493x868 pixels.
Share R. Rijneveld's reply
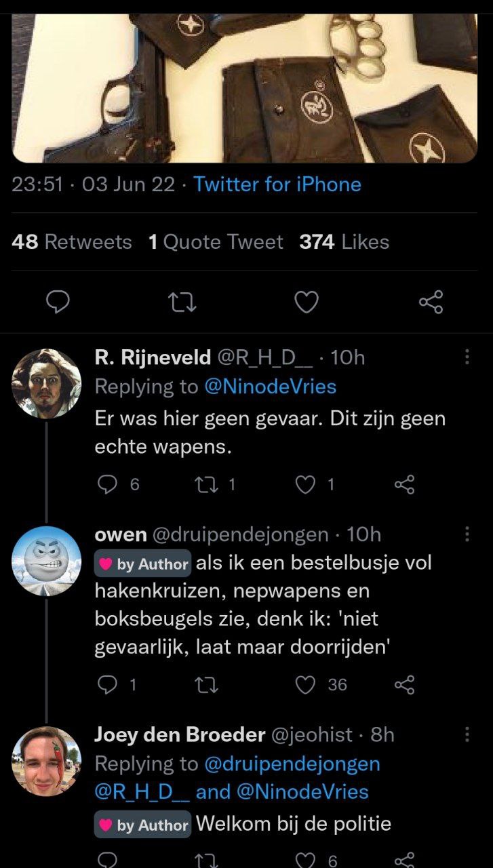404,484
